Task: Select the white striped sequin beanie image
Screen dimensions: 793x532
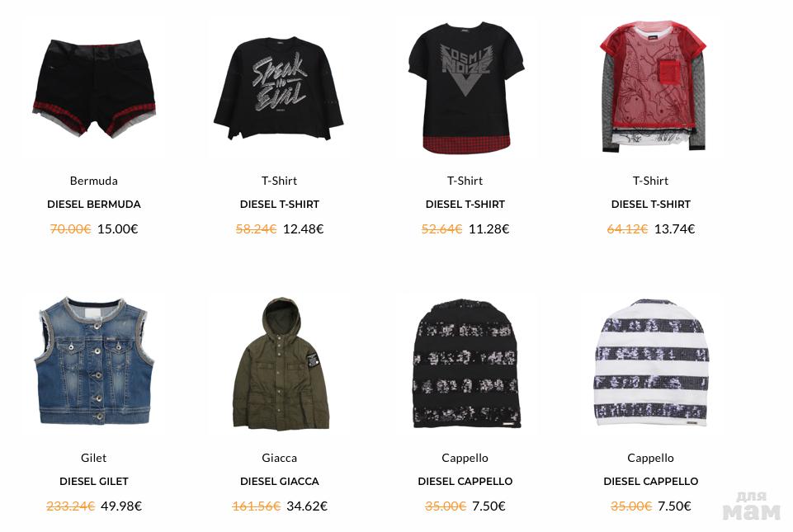Action: pyautogui.click(x=651, y=363)
